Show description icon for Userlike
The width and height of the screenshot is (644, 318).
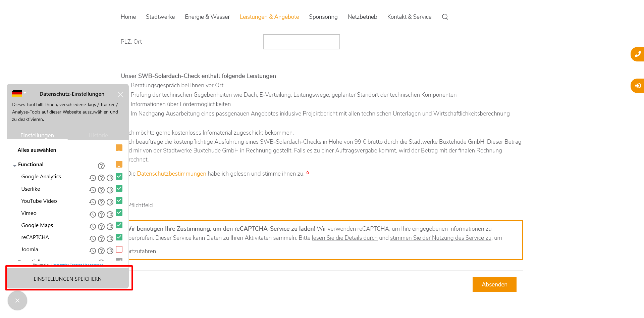[101, 190]
